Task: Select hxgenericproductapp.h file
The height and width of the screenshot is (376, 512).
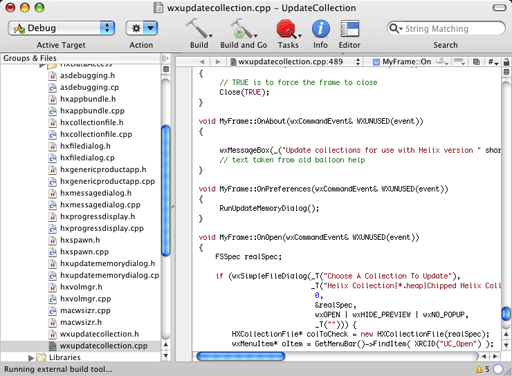Action: click(103, 169)
